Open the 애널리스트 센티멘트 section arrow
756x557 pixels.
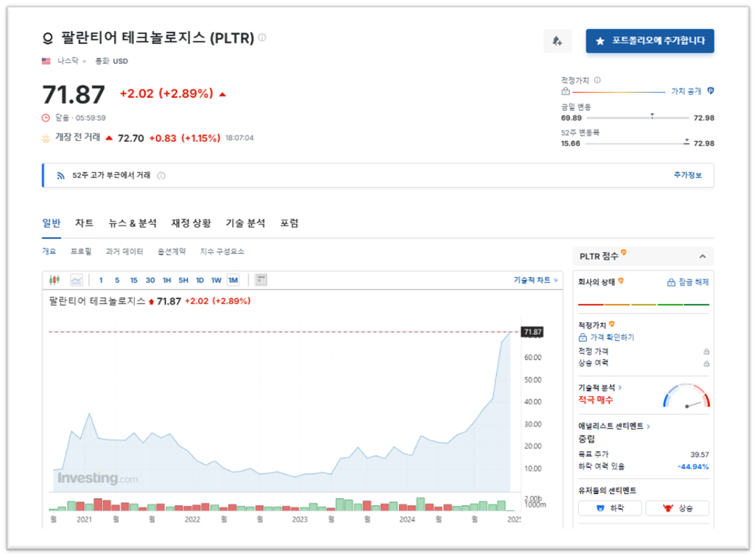(649, 426)
